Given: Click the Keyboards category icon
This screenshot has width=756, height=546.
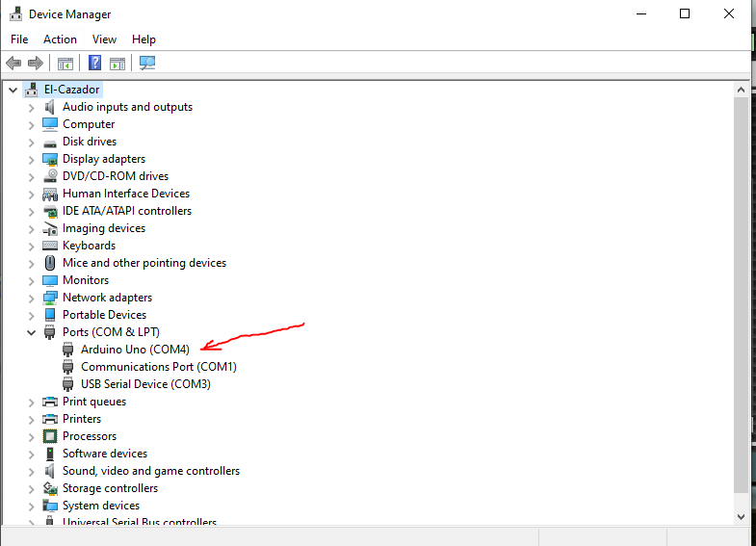Looking at the screenshot, I should [x=50, y=246].
